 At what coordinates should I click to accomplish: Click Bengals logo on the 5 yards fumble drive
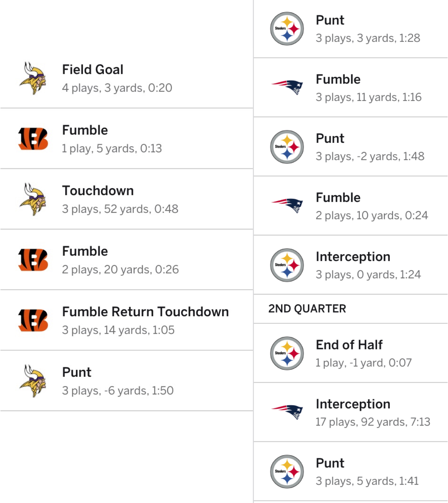[x=33, y=139]
